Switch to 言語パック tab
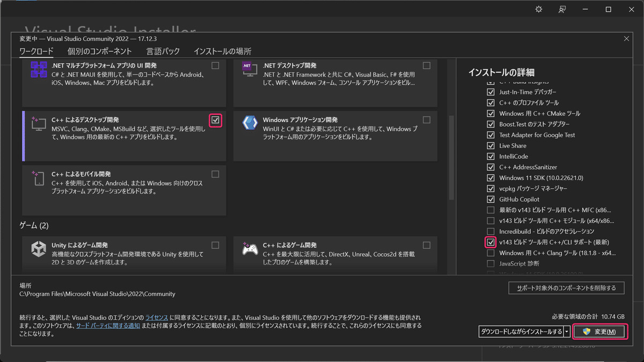Image resolution: width=644 pixels, height=362 pixels. 163,51
